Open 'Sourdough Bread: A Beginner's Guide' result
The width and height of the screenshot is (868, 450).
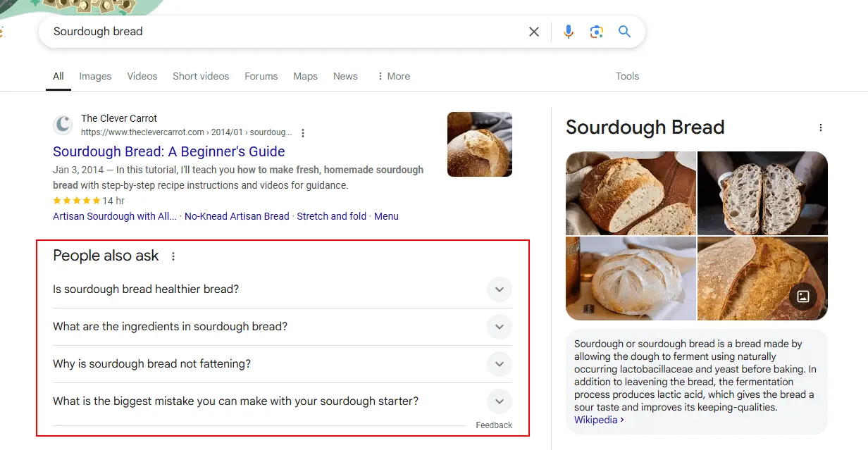(x=168, y=151)
